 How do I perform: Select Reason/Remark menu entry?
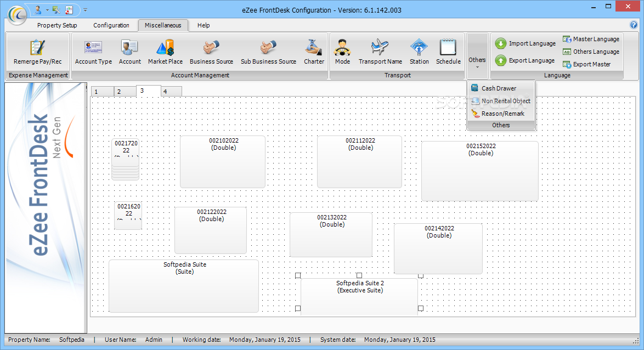(501, 114)
